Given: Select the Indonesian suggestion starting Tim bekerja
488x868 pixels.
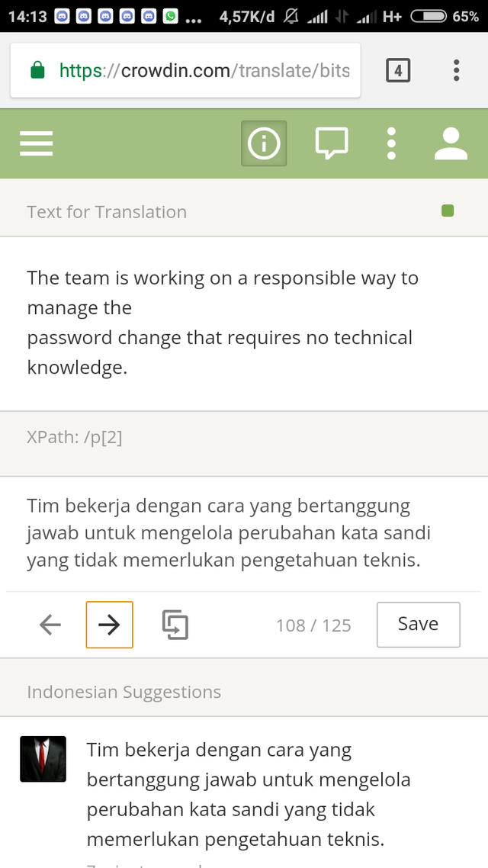Looking at the screenshot, I should pos(249,795).
